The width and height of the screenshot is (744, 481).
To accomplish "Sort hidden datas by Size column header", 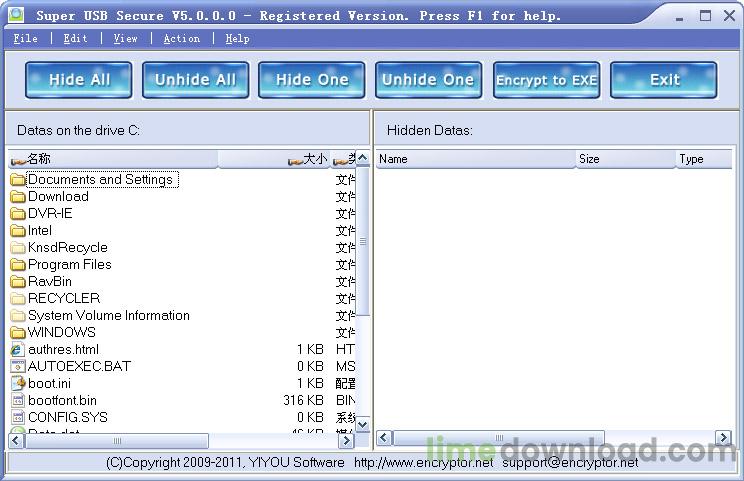I will [x=625, y=159].
